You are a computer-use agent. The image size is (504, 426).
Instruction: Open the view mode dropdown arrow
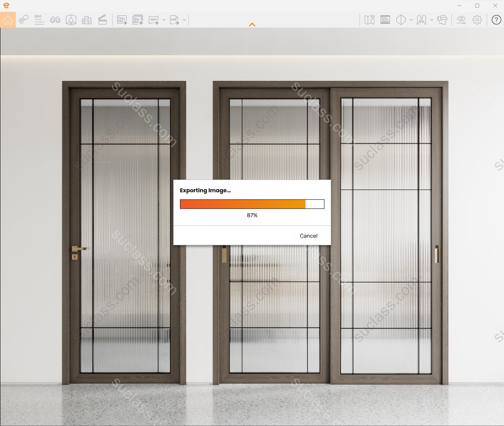[x=411, y=20]
